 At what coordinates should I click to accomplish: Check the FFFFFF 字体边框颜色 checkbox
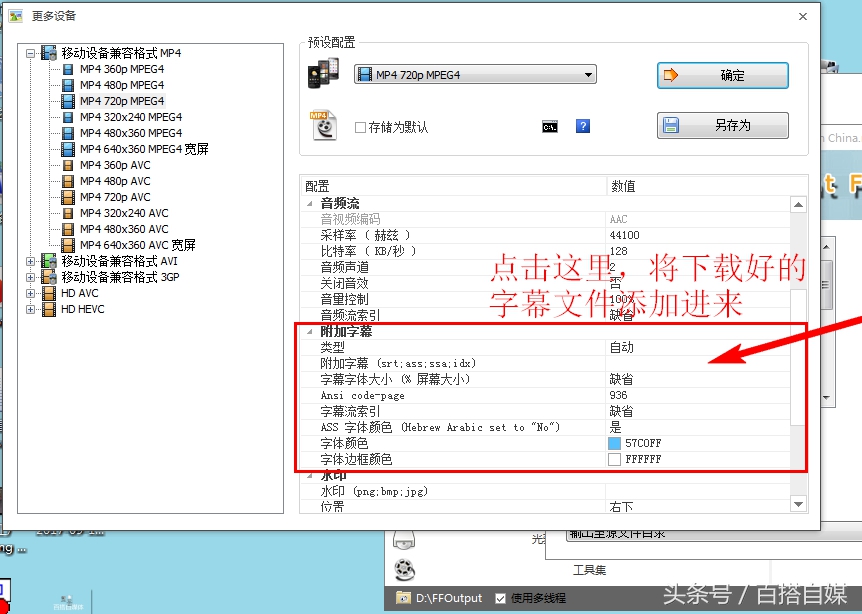[612, 458]
